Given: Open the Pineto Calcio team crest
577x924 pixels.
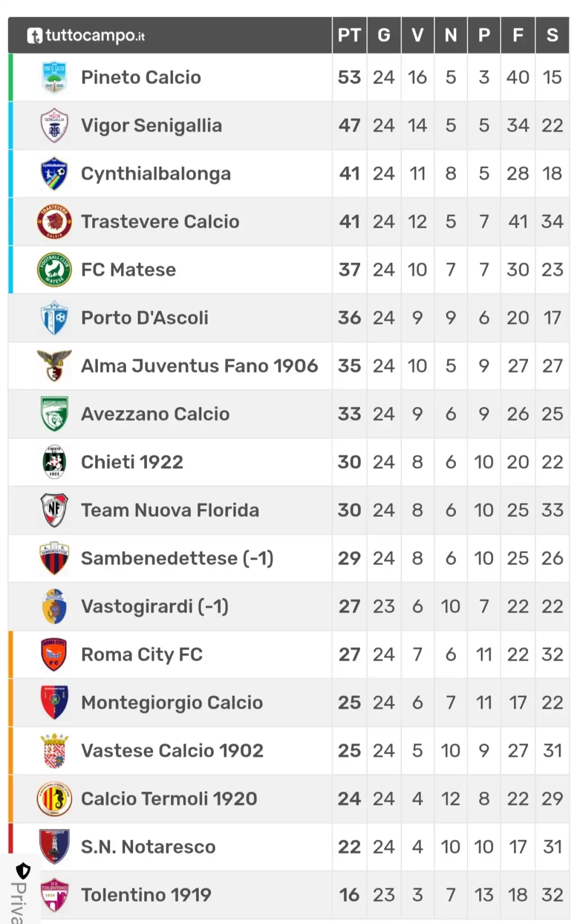Looking at the screenshot, I should (55, 77).
